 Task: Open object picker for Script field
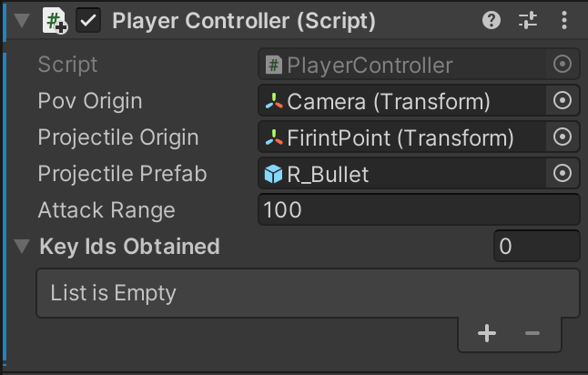point(563,65)
